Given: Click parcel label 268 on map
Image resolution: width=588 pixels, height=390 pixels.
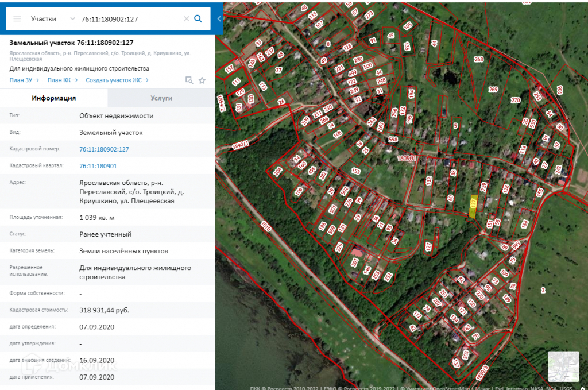Looking at the screenshot, I should [479, 59].
